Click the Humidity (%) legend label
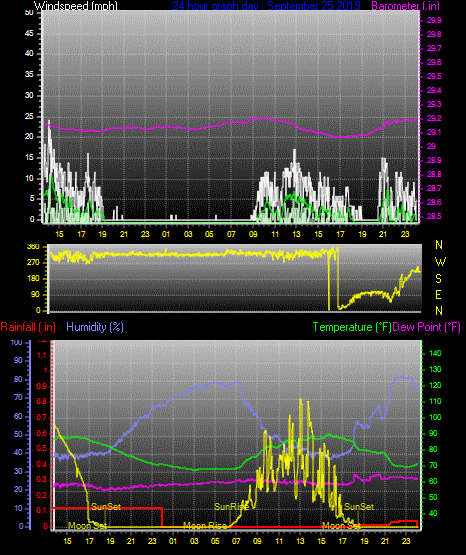Image resolution: width=466 pixels, height=555 pixels. coord(95,327)
